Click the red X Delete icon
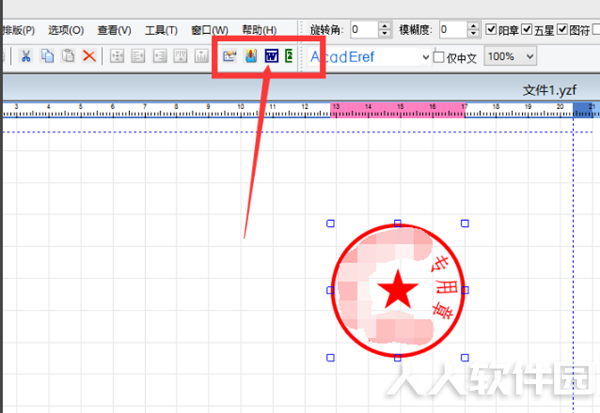600x413 pixels. (89, 56)
